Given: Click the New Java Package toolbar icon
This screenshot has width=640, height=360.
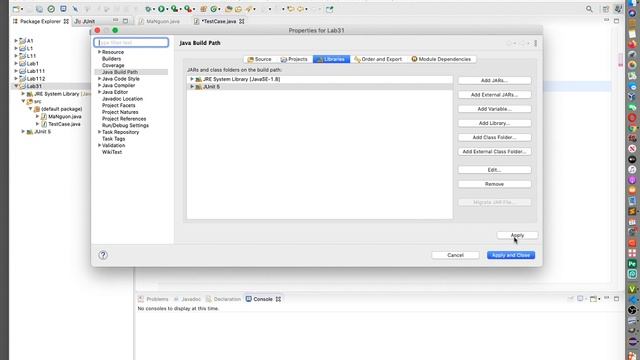Looking at the screenshot, I should [x=203, y=9].
